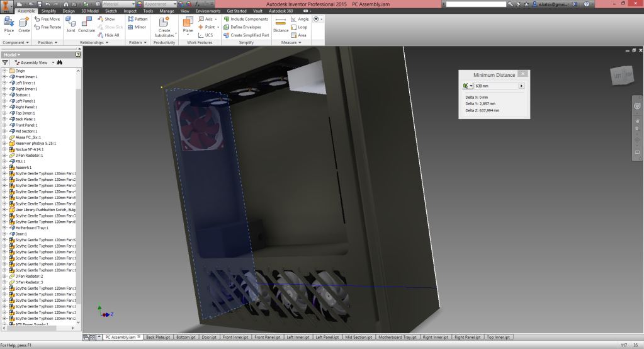Select the Constrain tool
The image size is (644, 349).
click(86, 25)
